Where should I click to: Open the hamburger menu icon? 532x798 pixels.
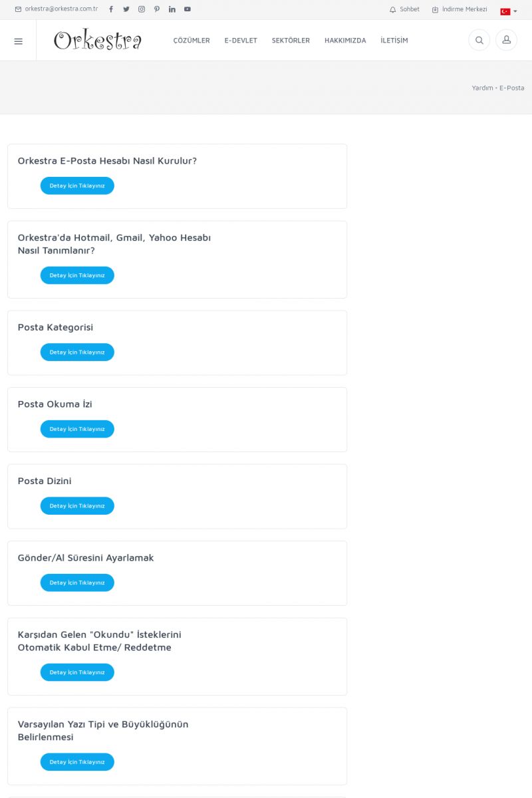click(18, 41)
